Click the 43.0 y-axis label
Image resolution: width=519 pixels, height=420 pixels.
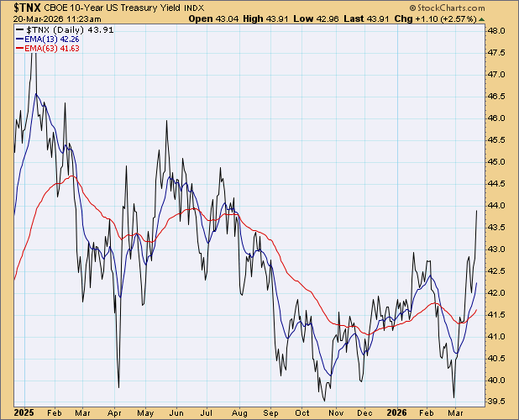pos(497,249)
